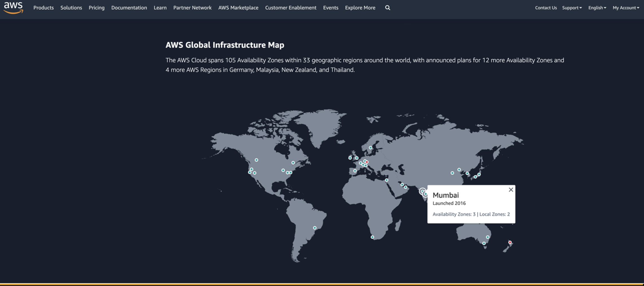
Task: Select the Sydney region dot in eastern Australia
Action: [x=488, y=237]
